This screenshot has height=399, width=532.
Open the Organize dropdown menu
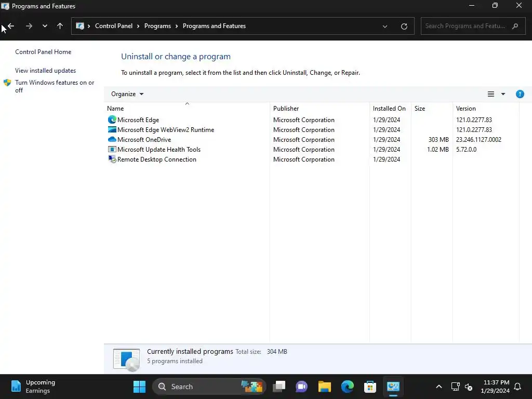pyautogui.click(x=127, y=94)
